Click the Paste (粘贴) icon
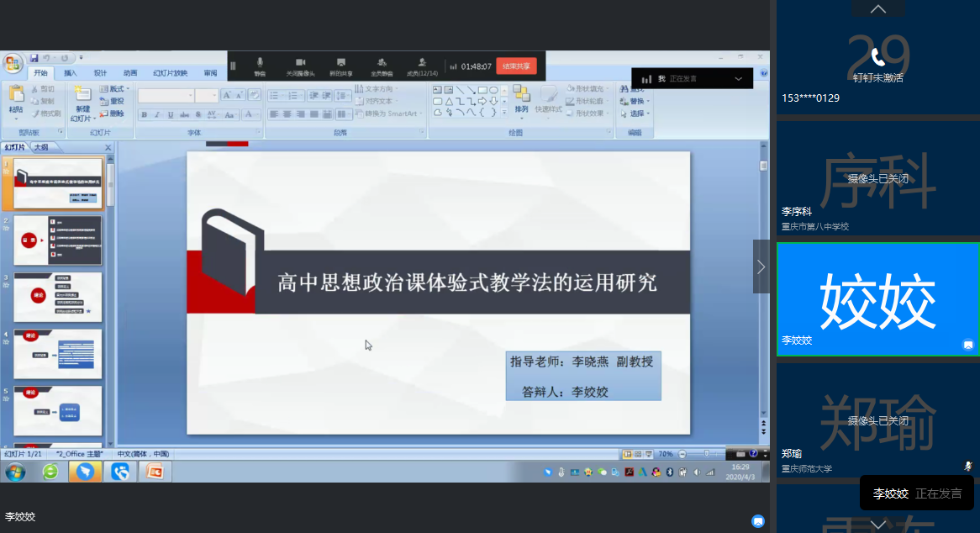This screenshot has height=533, width=980. click(x=16, y=99)
